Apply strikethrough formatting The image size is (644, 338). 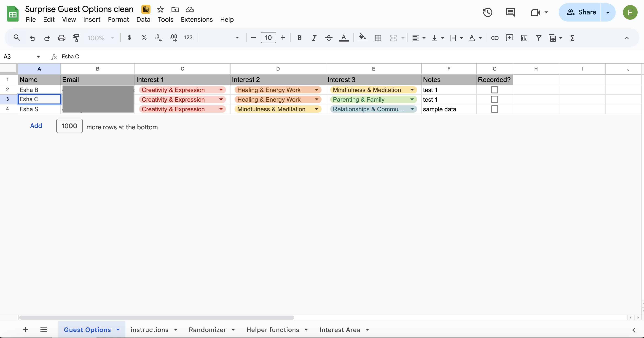(328, 38)
